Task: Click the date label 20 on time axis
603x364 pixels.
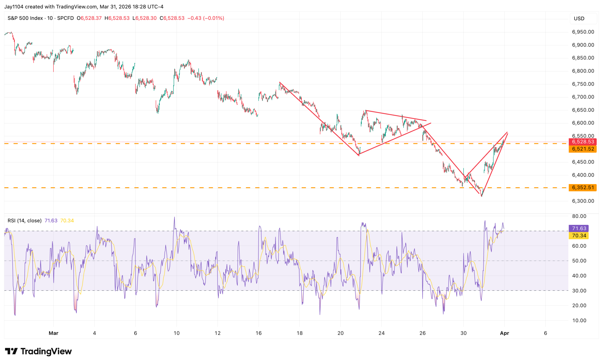Action: click(x=340, y=333)
